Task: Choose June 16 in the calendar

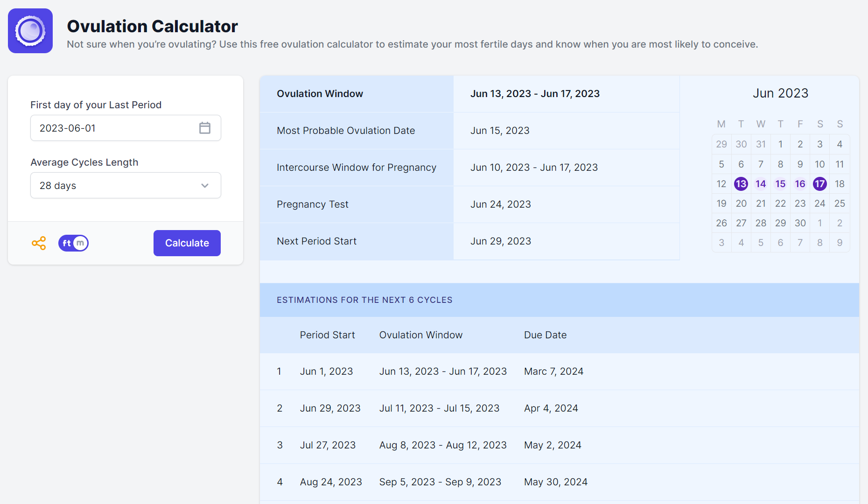Action: [x=800, y=184]
